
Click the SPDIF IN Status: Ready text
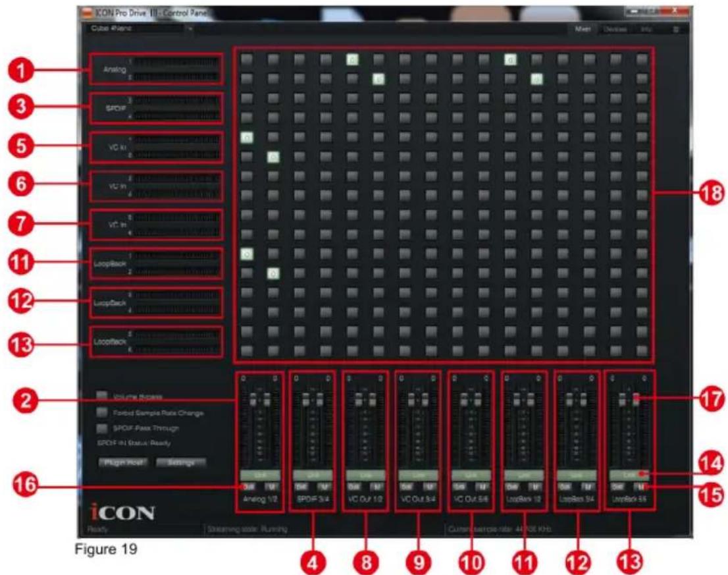point(134,443)
